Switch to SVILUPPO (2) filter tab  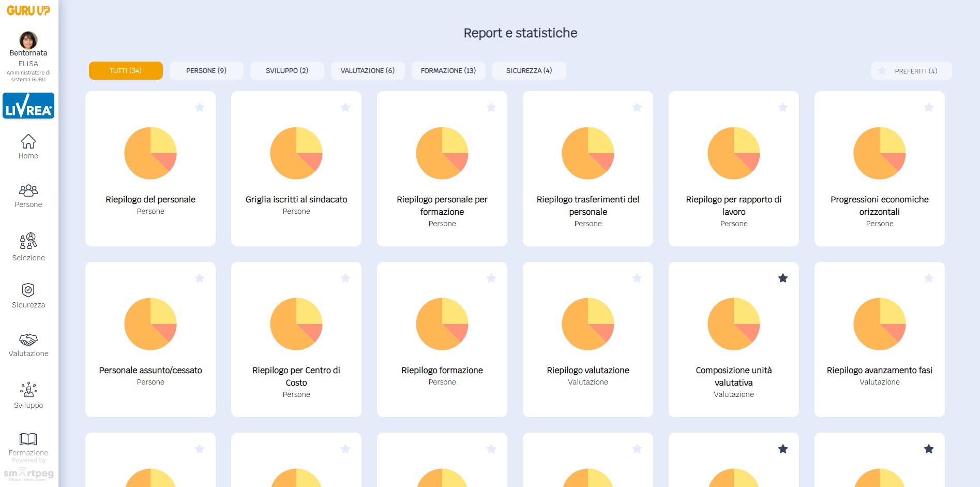coord(287,70)
